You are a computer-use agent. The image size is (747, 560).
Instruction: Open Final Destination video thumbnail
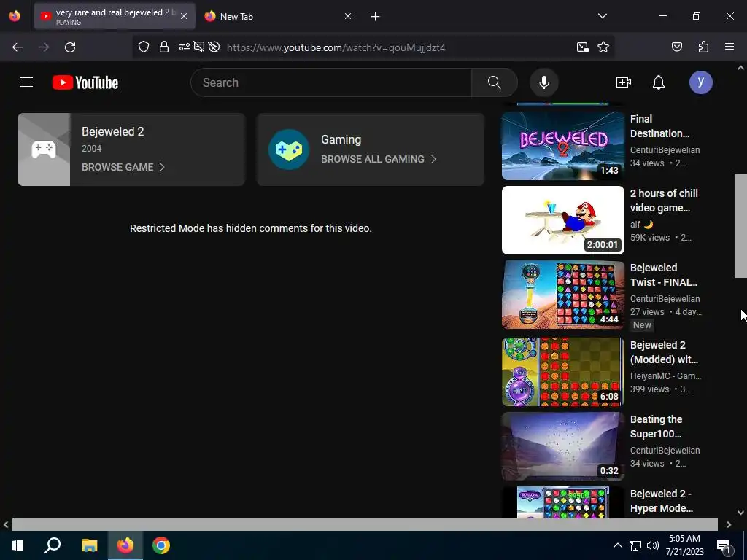pos(562,146)
